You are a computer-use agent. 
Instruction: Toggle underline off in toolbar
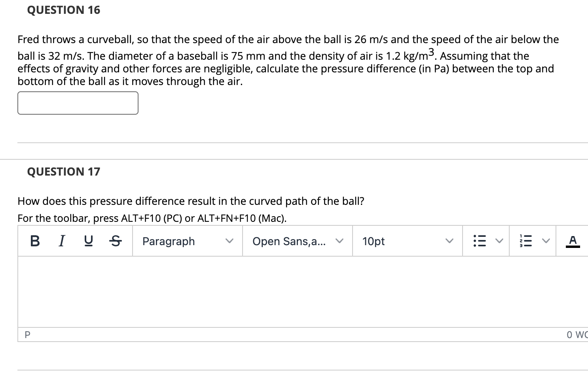point(88,241)
